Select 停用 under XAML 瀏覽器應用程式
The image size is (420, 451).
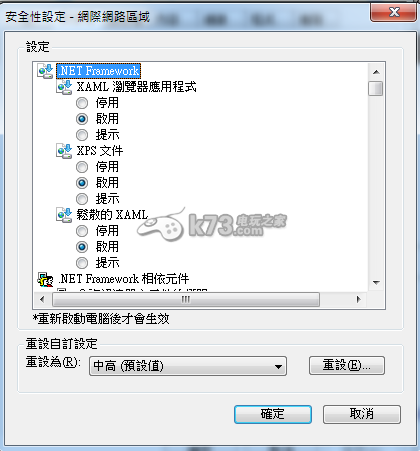82,103
